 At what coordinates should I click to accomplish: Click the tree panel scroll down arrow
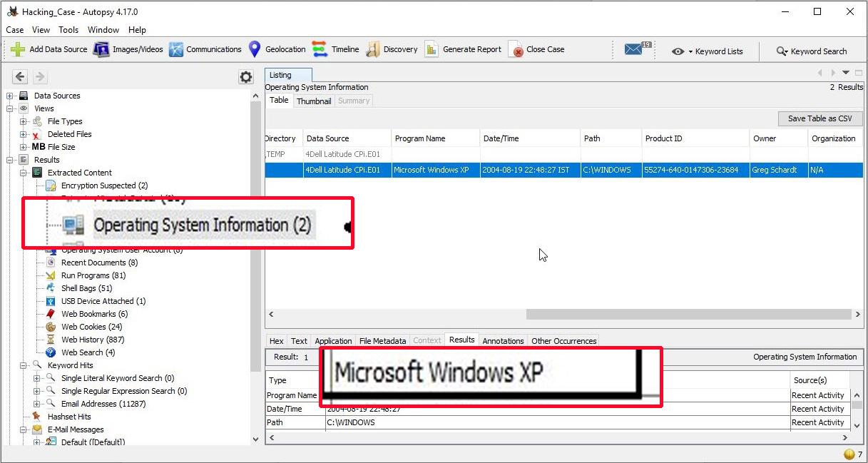(x=256, y=440)
